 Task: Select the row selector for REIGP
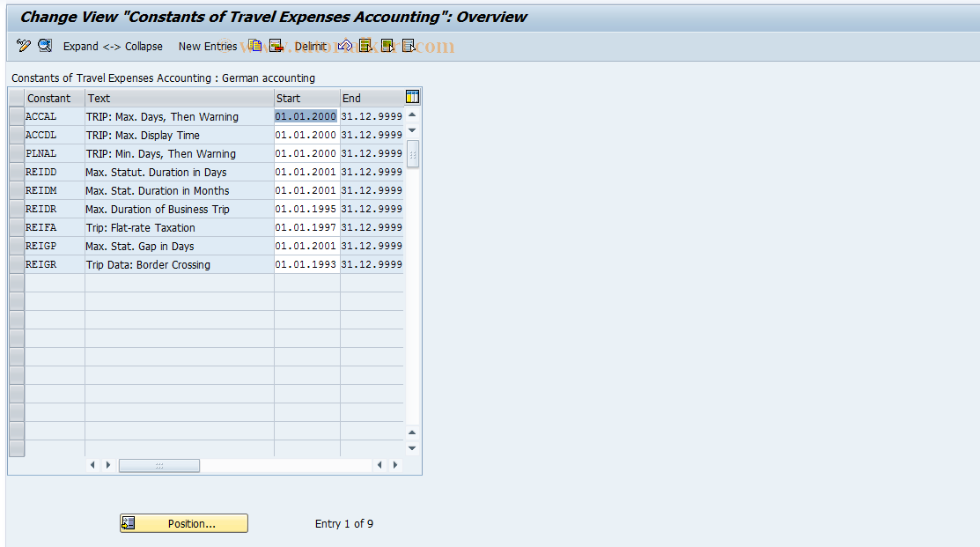pos(16,246)
